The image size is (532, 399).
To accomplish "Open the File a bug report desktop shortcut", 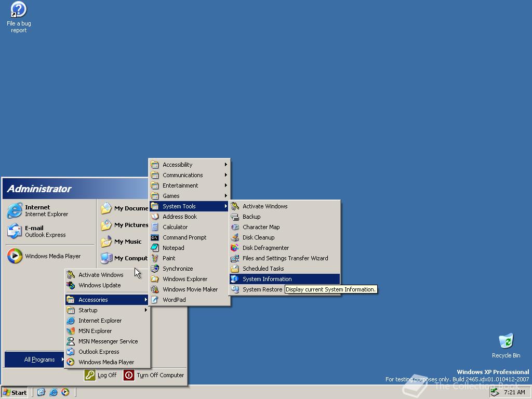I will click(x=19, y=17).
